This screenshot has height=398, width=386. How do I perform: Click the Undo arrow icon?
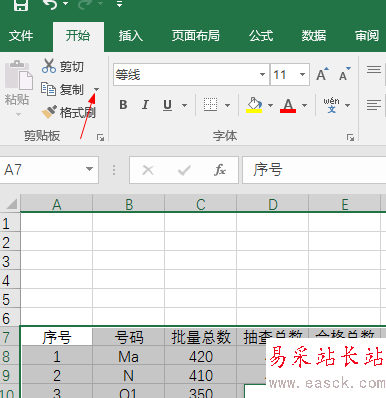coord(51,4)
